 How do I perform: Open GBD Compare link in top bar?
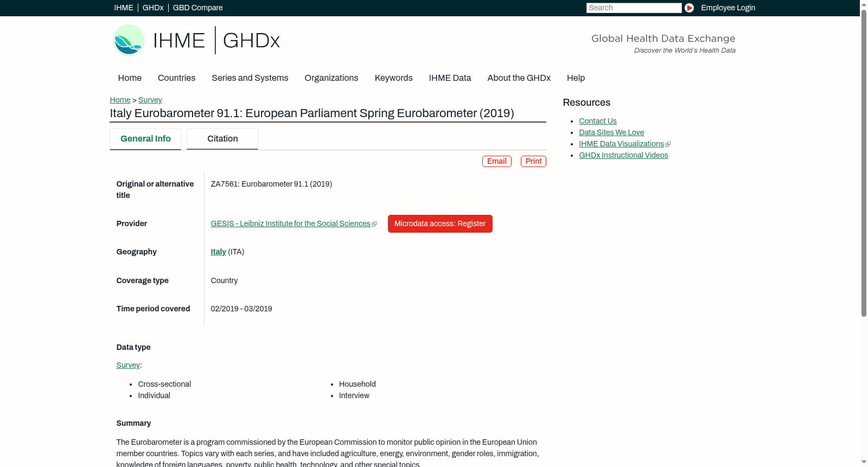point(197,8)
